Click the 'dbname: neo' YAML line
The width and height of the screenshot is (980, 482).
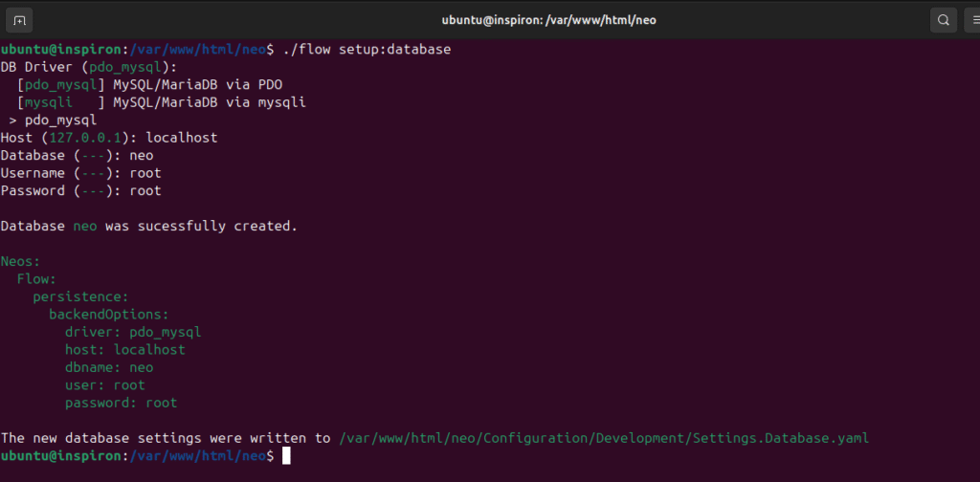point(109,367)
